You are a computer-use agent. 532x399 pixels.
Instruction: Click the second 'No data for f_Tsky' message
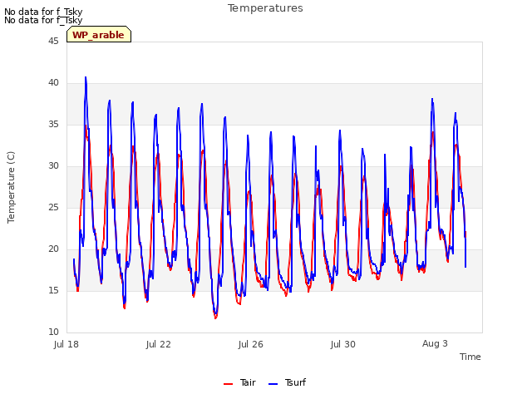[x=43, y=20]
